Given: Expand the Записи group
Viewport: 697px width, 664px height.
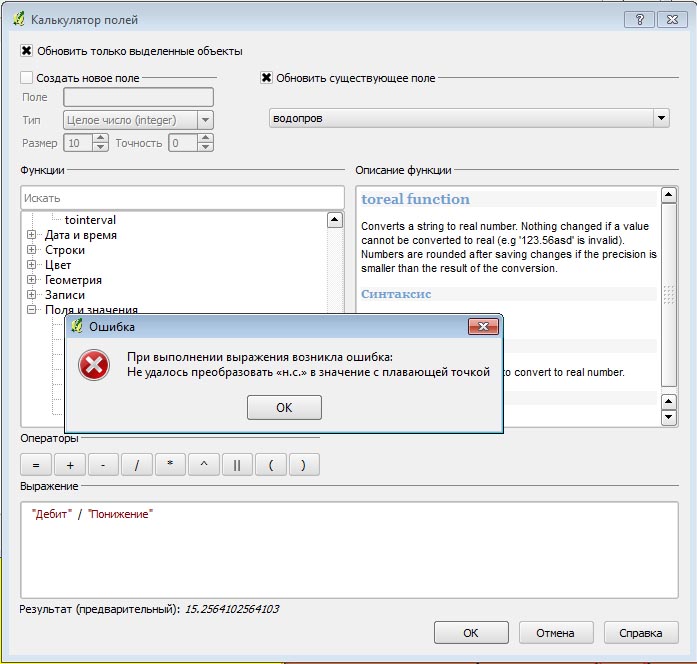Looking at the screenshot, I should (31, 294).
